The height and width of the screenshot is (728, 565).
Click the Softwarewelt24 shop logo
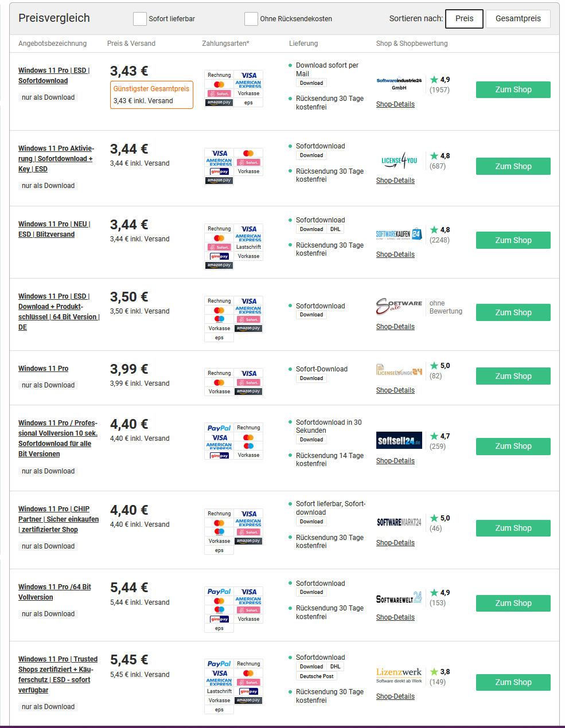coord(399,598)
